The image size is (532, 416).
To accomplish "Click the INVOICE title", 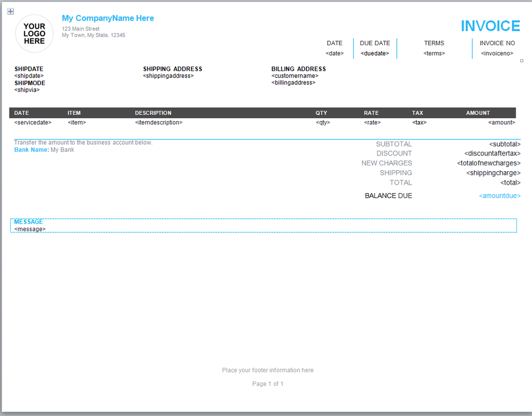I will [x=490, y=26].
